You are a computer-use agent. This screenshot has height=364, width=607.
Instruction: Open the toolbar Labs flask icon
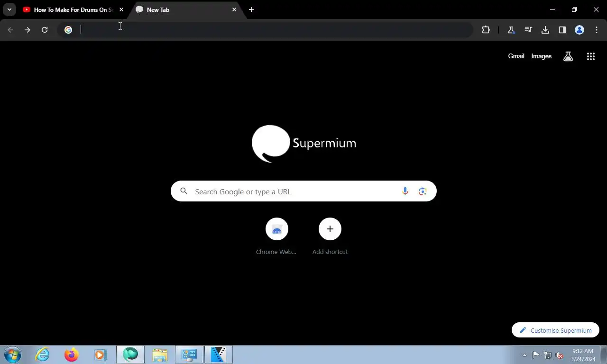coord(511,30)
